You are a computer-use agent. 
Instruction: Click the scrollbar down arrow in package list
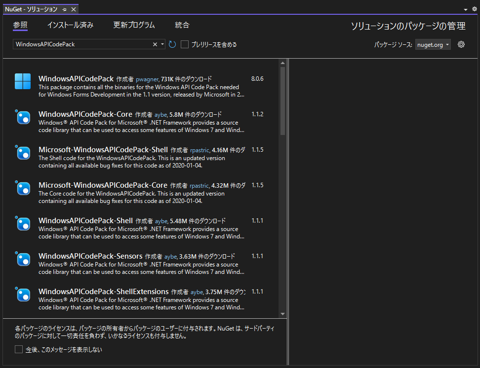pos(283,314)
